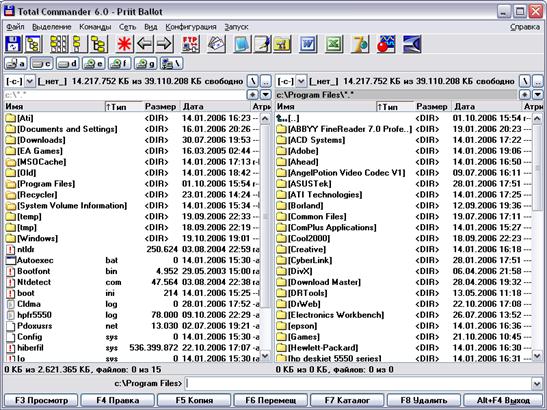
Task: Open the FTP connection icon
Action: click(x=190, y=44)
